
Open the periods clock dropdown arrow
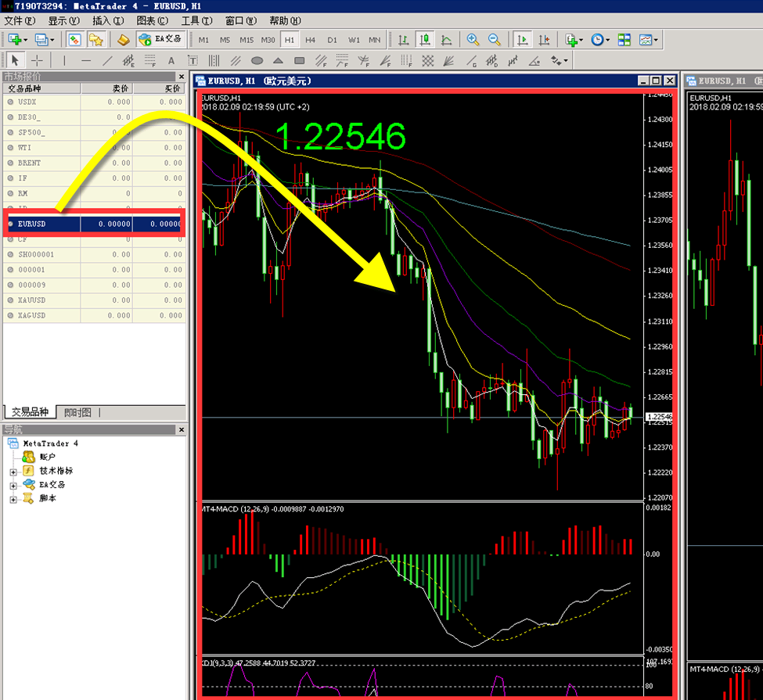[609, 40]
